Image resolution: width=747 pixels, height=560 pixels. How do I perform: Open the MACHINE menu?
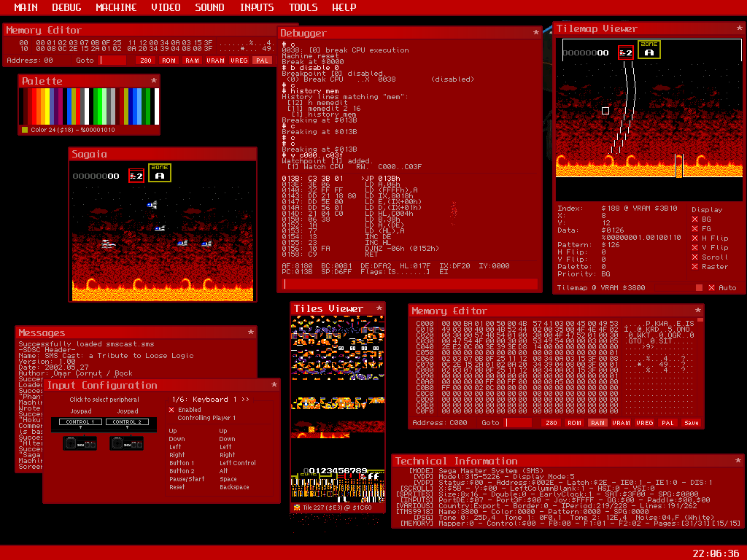point(116,7)
